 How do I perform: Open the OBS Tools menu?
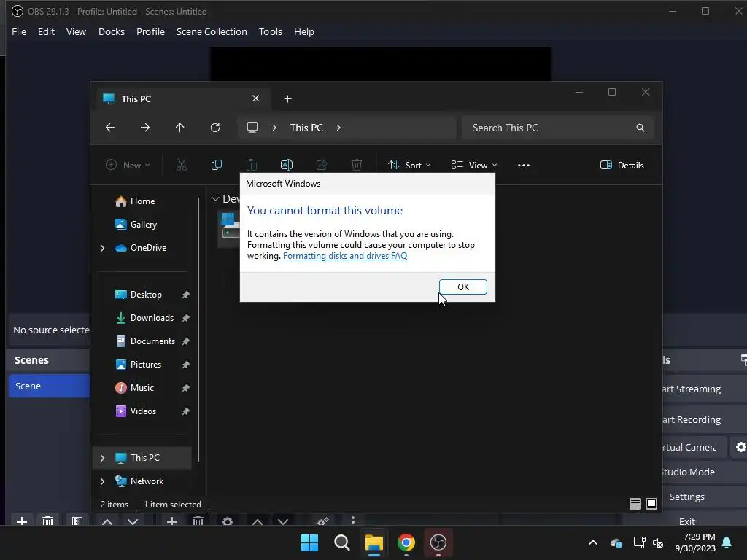pos(270,31)
